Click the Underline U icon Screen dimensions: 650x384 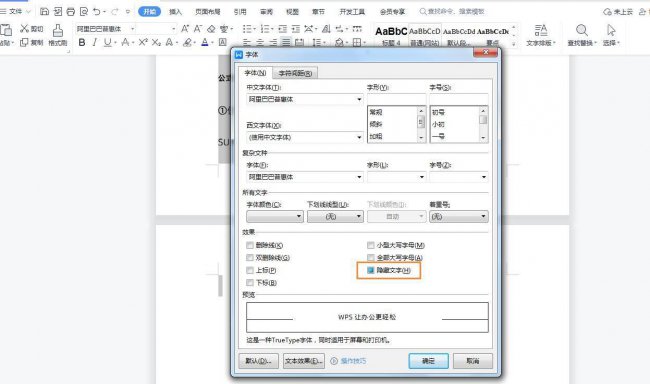click(x=107, y=42)
